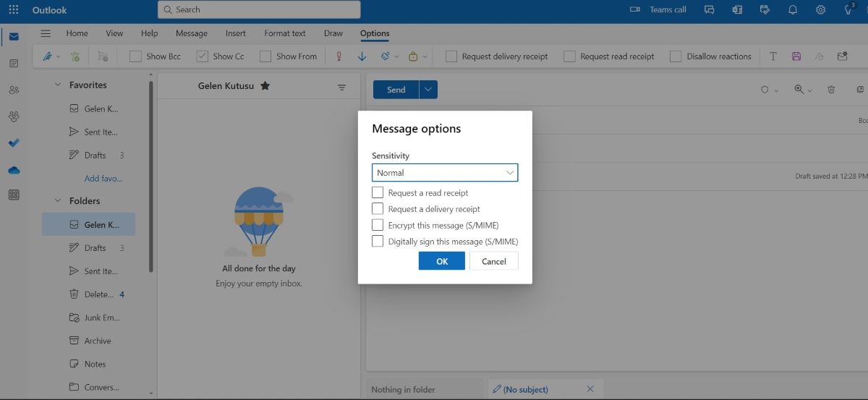Cancel the Message options dialog

pyautogui.click(x=493, y=261)
